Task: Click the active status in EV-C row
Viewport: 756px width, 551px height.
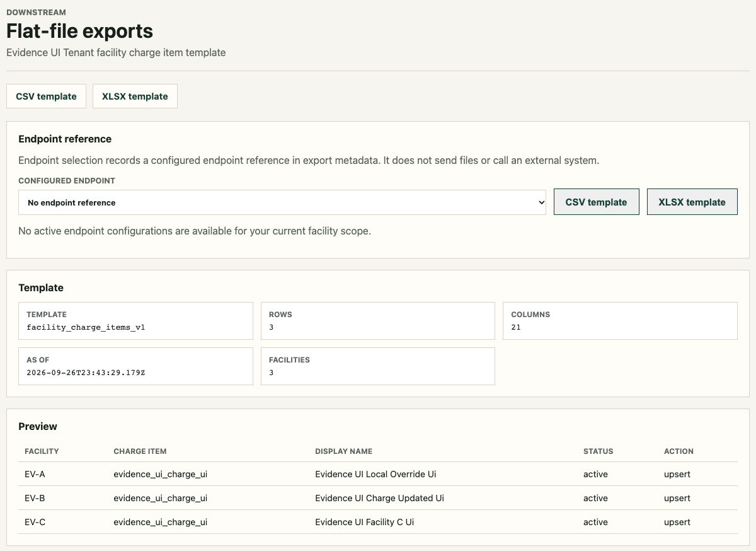Action: pos(595,522)
